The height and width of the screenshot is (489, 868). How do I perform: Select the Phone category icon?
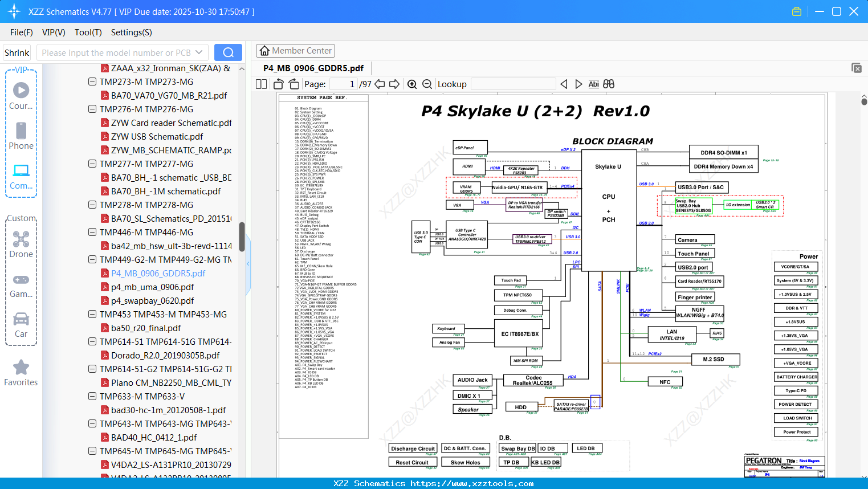click(21, 136)
